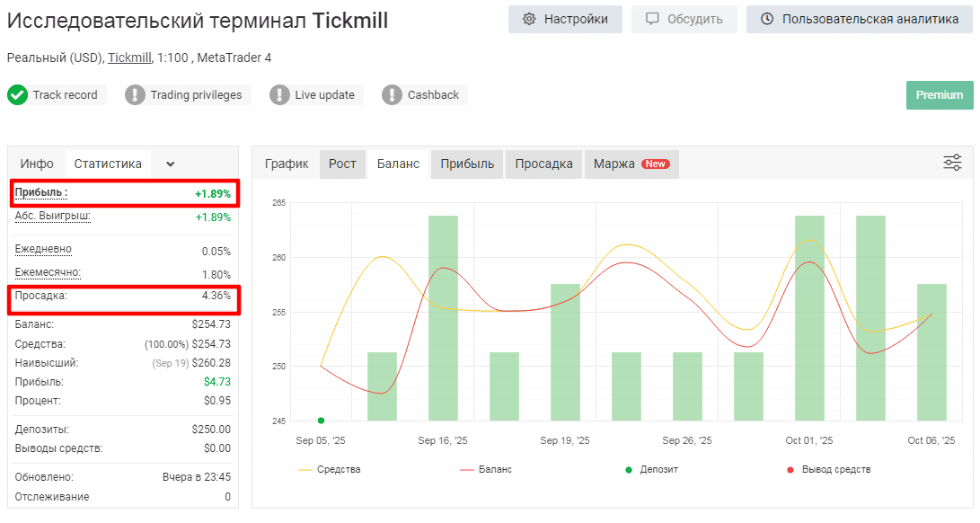The width and height of the screenshot is (980, 523).
Task: Open the Прибыль chart tab
Action: click(467, 164)
